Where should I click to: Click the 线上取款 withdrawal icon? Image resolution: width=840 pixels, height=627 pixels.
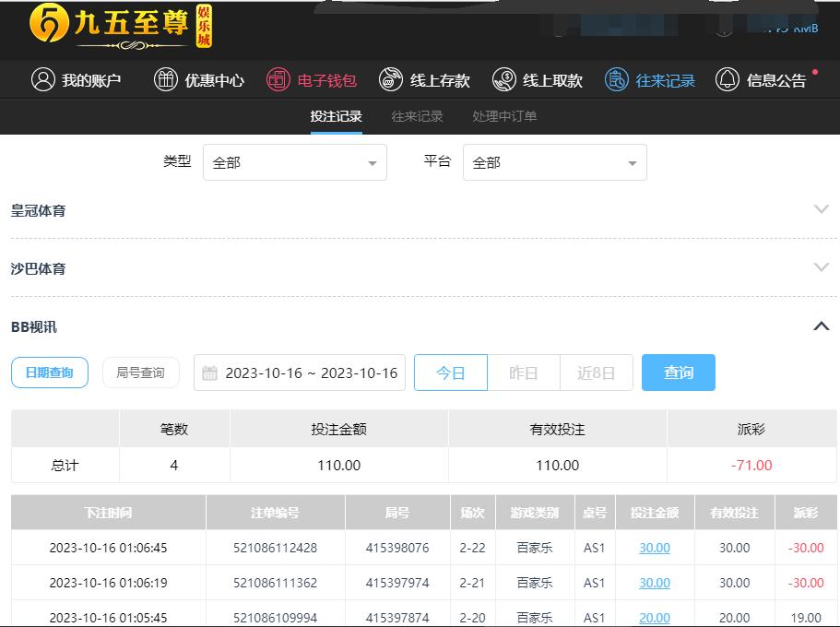[503, 79]
